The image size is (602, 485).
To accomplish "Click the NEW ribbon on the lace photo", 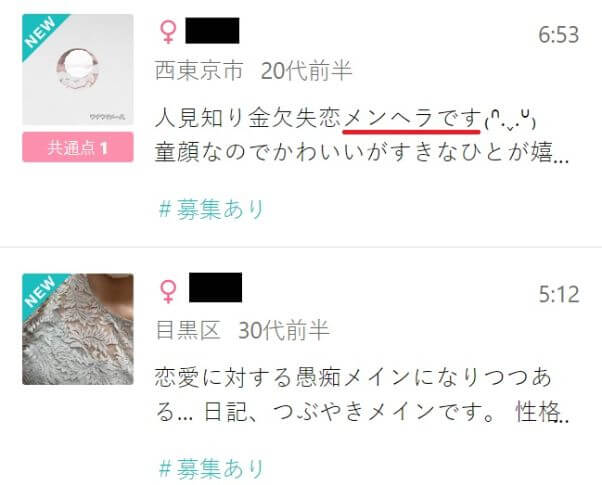I will click(x=41, y=292).
